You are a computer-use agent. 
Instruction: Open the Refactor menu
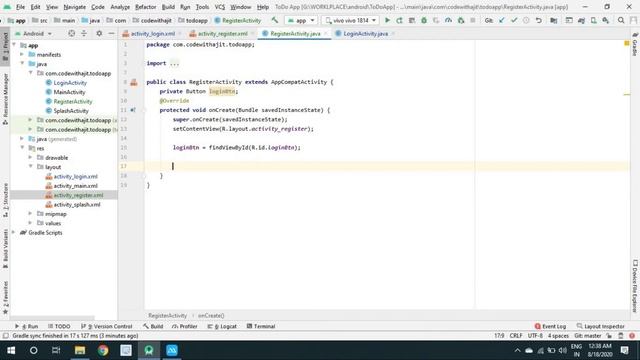(145, 7)
